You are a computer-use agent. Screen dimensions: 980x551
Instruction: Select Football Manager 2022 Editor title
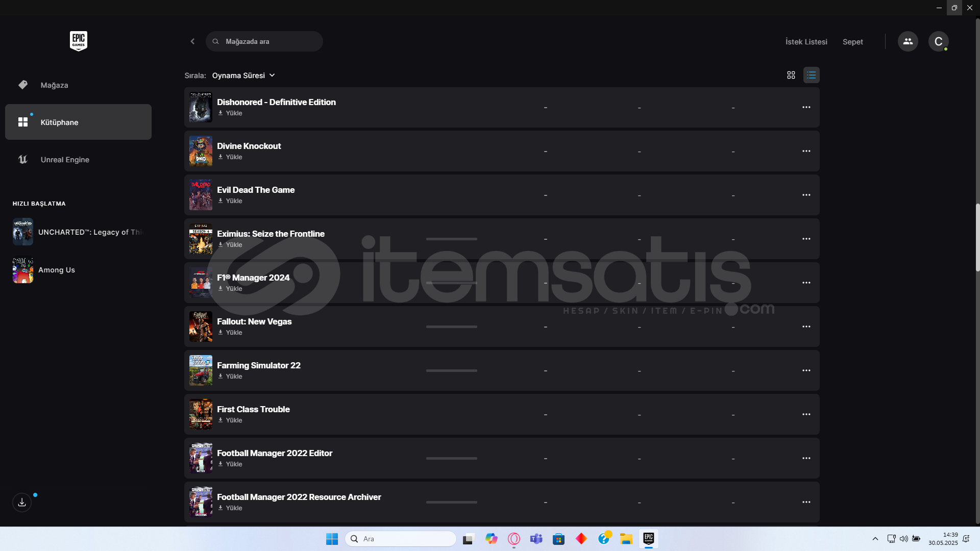(x=275, y=453)
